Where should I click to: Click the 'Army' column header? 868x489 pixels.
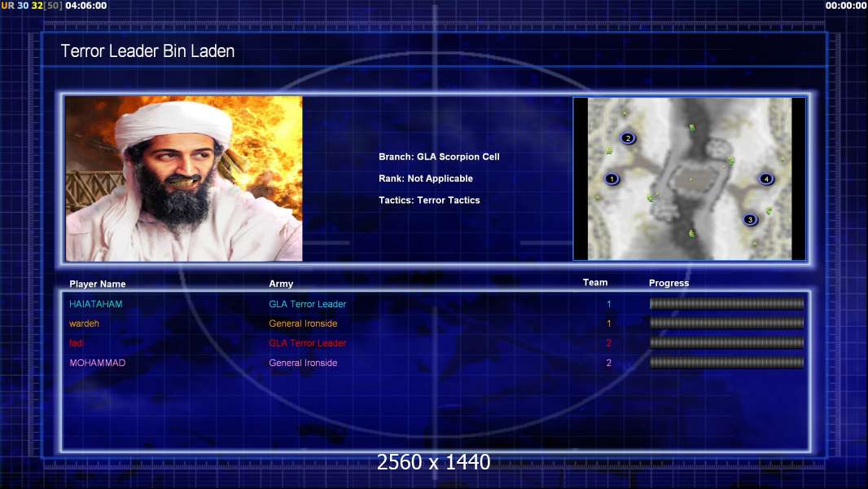(281, 284)
